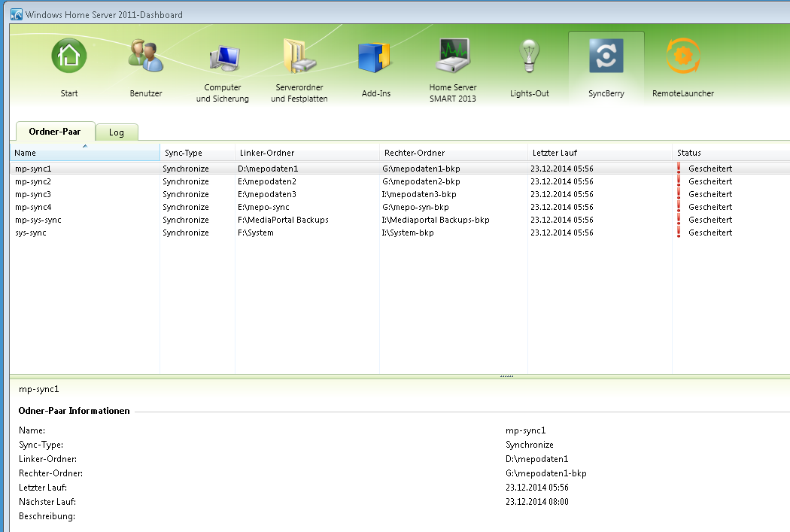Click Gescheitert status text for mp-sync1
This screenshot has width=790, height=532.
(x=710, y=169)
